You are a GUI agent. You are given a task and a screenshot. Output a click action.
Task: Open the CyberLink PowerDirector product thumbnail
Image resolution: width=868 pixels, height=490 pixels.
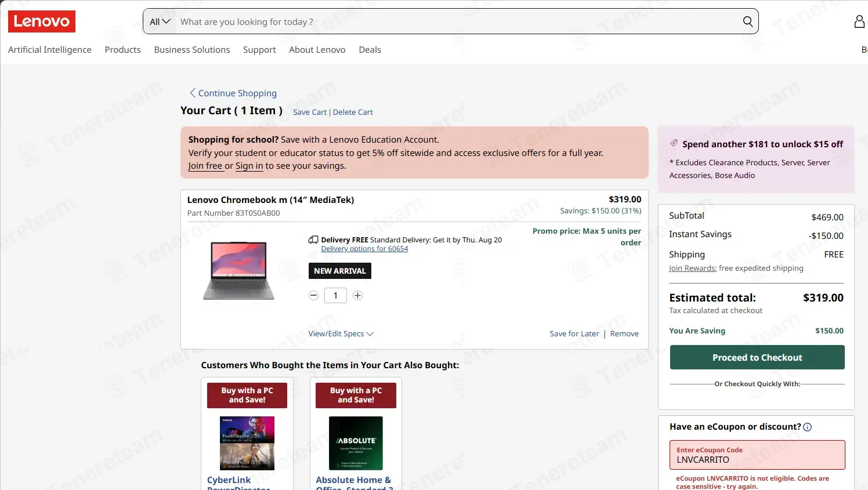[x=247, y=443]
